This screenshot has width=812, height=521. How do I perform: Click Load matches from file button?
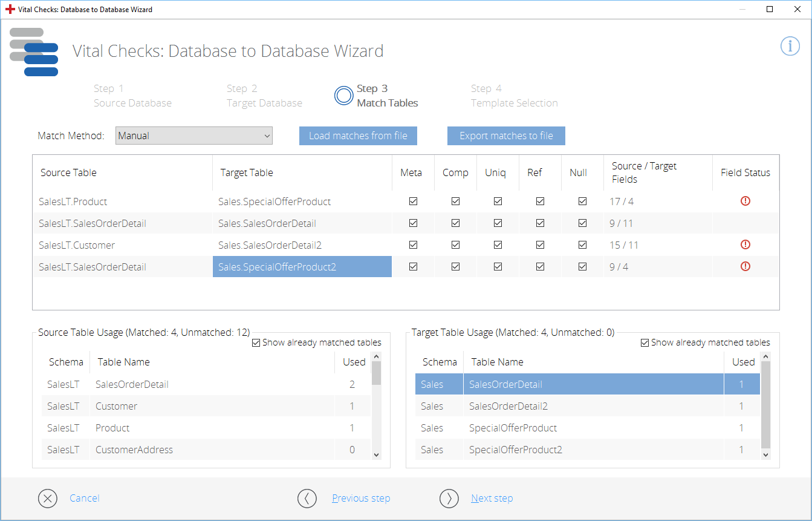click(x=358, y=136)
